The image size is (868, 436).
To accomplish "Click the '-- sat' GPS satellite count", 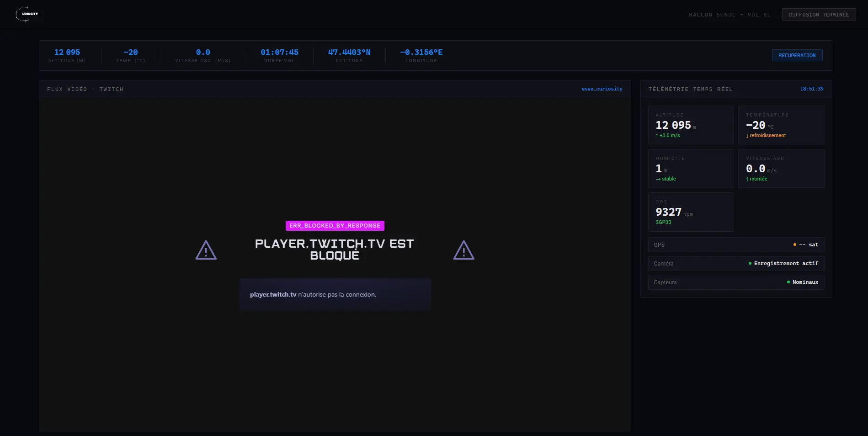I will (x=809, y=245).
